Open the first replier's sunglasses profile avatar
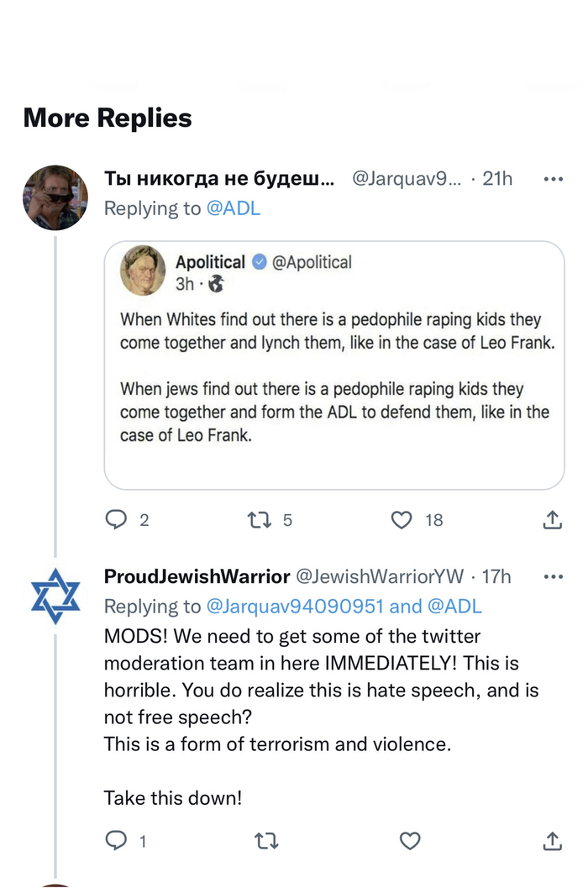 pyautogui.click(x=55, y=197)
